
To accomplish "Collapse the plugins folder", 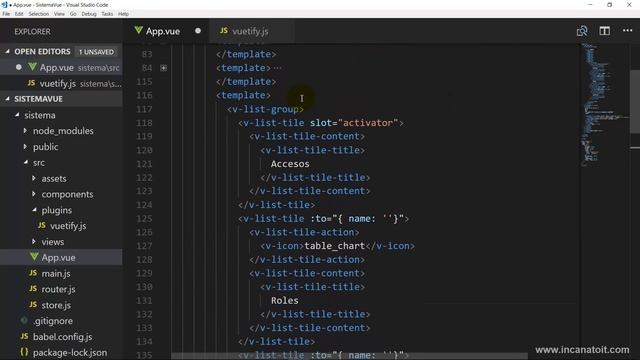I will coord(34,210).
